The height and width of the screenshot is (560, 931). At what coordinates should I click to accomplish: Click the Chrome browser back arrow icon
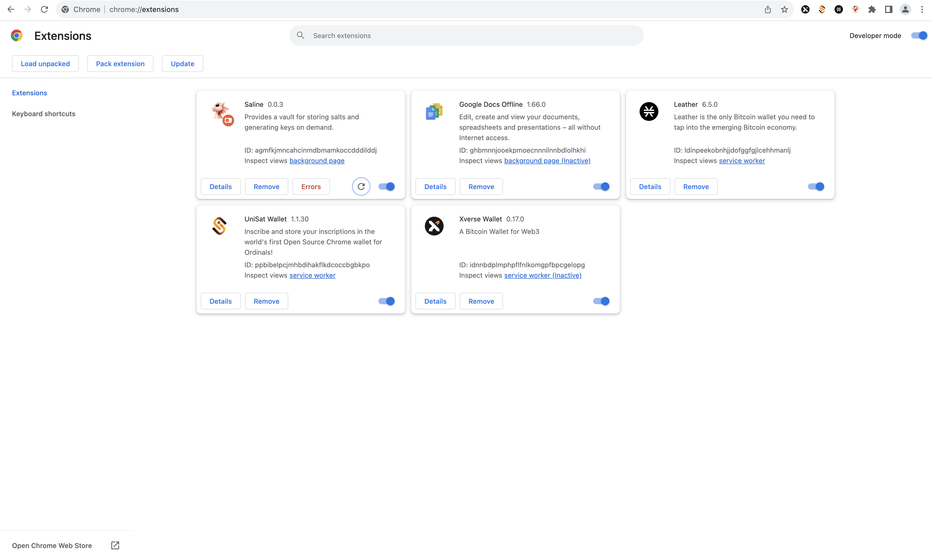10,9
